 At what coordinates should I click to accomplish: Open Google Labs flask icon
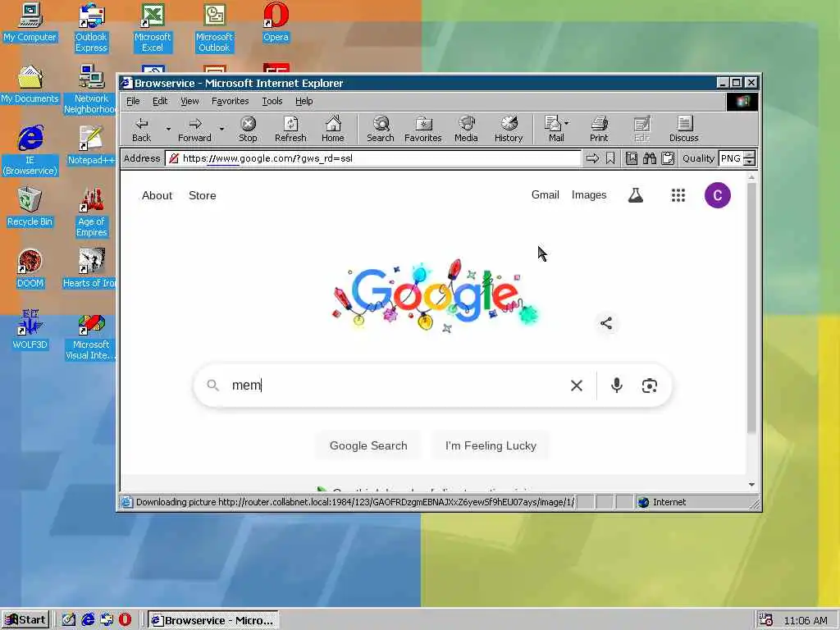point(636,195)
